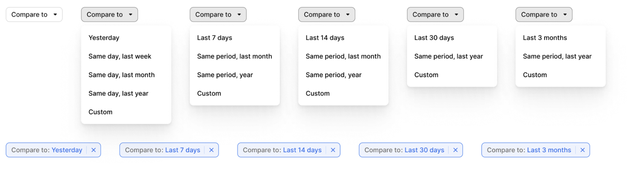Select Same day, last week option
Screen dimensions: 644x179
(120, 56)
